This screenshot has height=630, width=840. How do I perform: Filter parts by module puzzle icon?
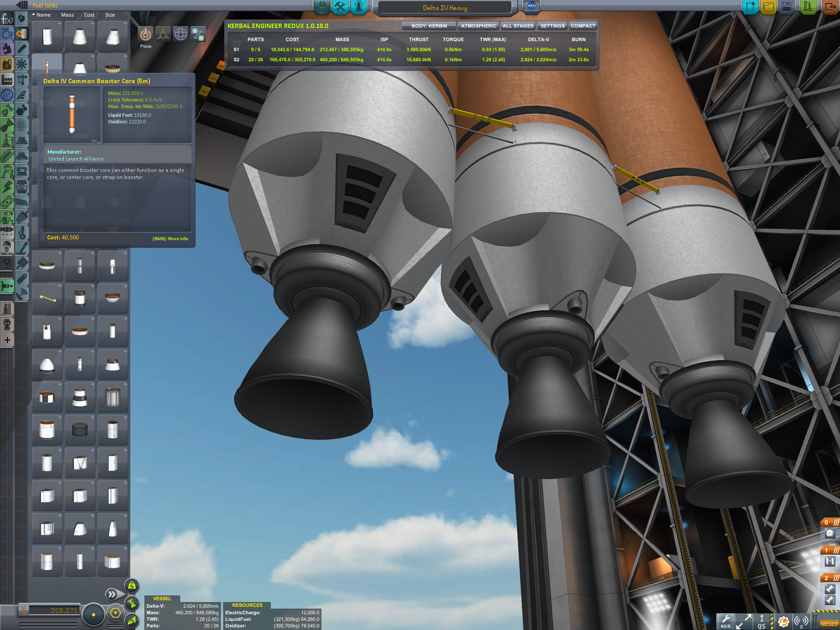click(7, 49)
